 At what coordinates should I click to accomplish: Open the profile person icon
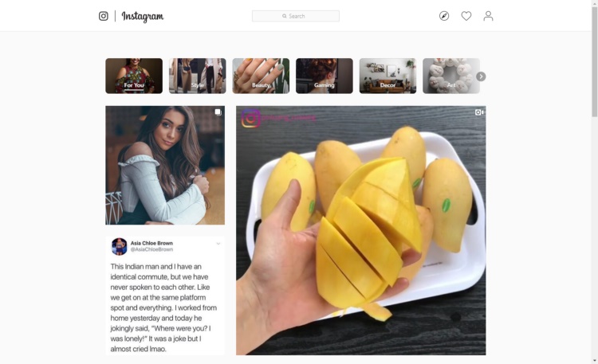(x=488, y=16)
